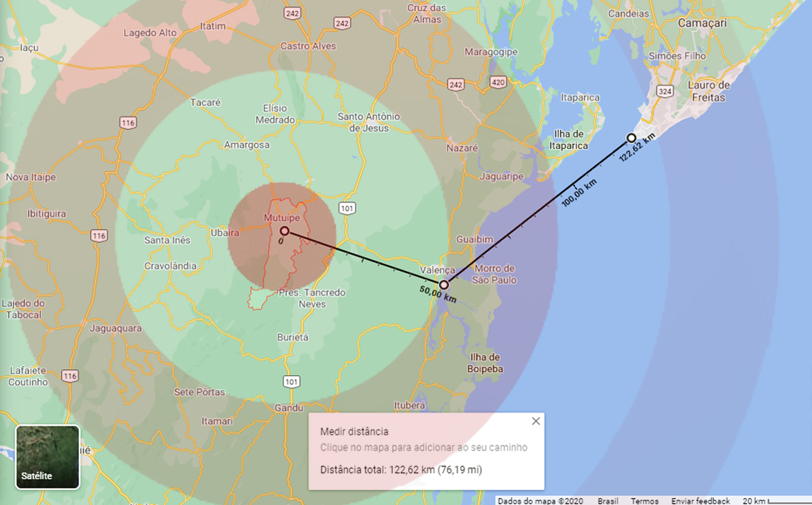Click the Burietá label

point(292,337)
